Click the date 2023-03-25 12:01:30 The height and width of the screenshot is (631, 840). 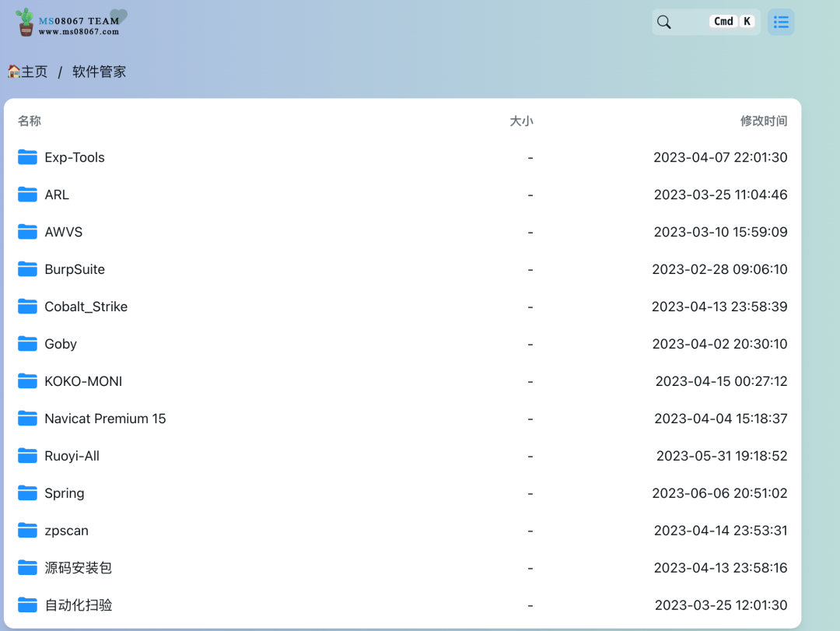(x=721, y=605)
